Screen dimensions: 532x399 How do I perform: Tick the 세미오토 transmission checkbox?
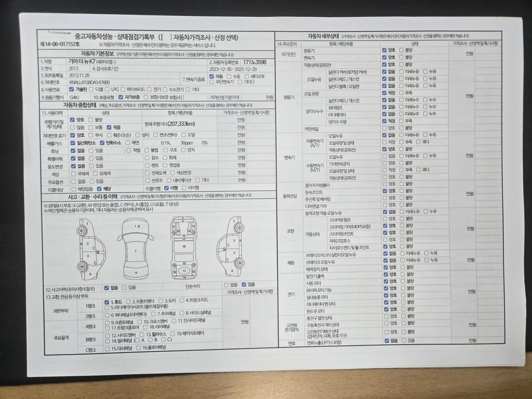(246, 76)
